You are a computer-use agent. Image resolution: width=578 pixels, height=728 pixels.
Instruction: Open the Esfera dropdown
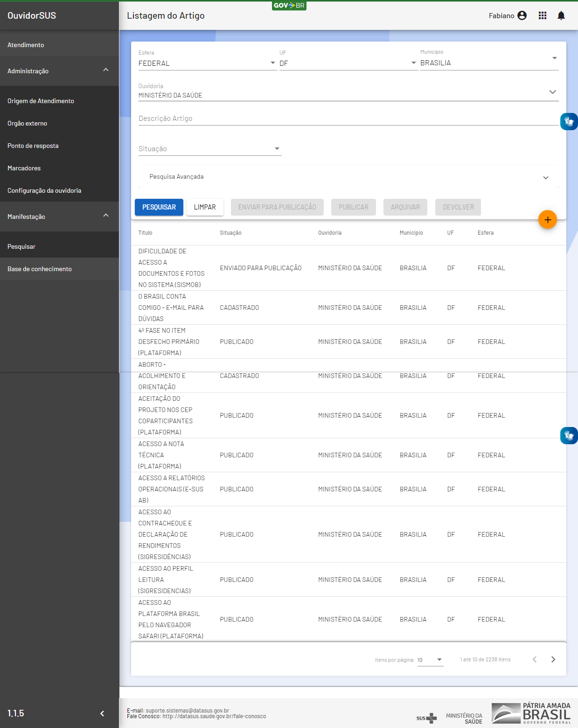207,63
